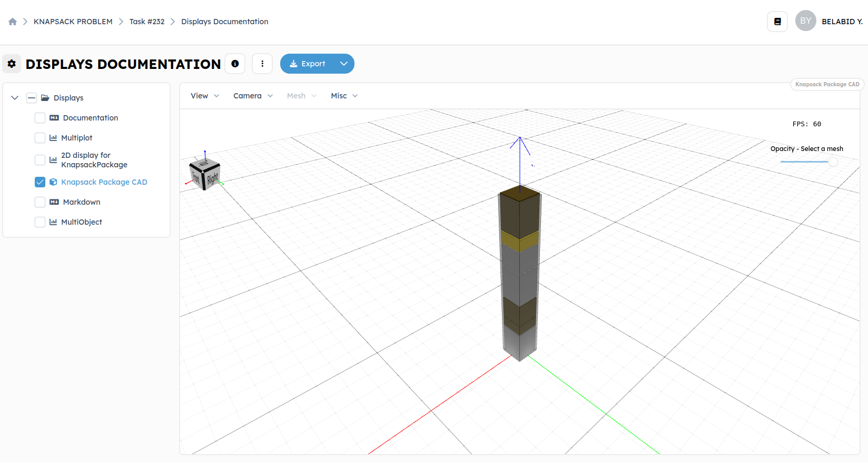Check the MultiObject checkbox
The image size is (868, 462).
40,222
